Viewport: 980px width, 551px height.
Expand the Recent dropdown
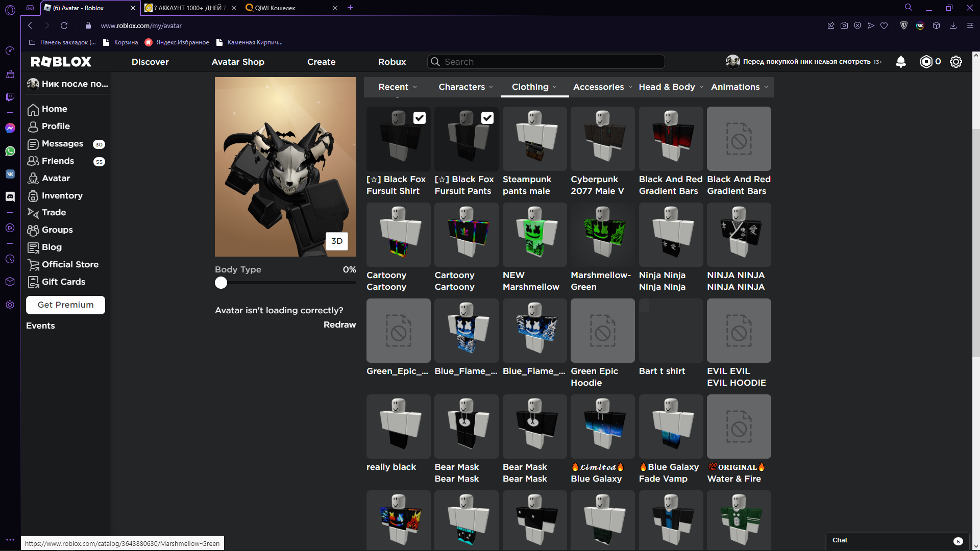pos(398,87)
